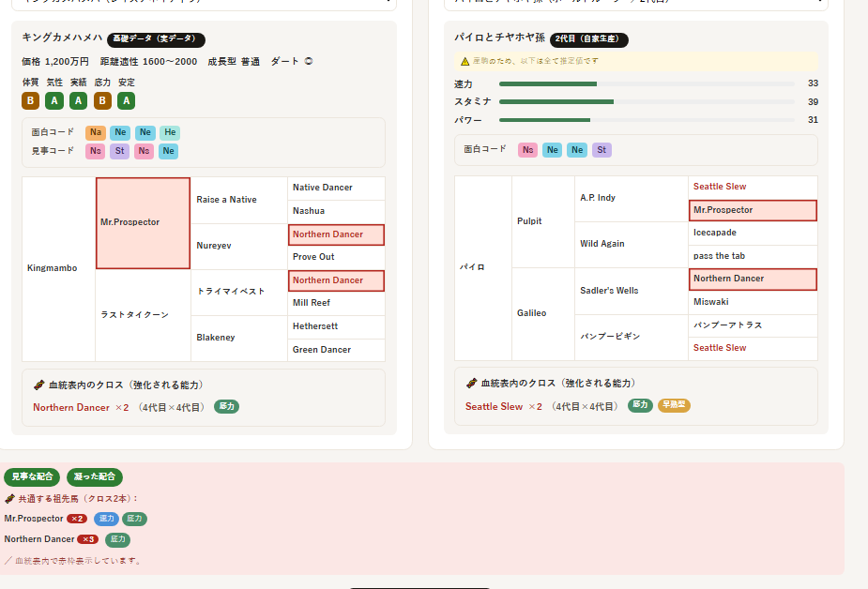Image resolution: width=868 pixels, height=589 pixels.
Task: Click the 基礎データ（実データ） badge
Action: tap(156, 39)
